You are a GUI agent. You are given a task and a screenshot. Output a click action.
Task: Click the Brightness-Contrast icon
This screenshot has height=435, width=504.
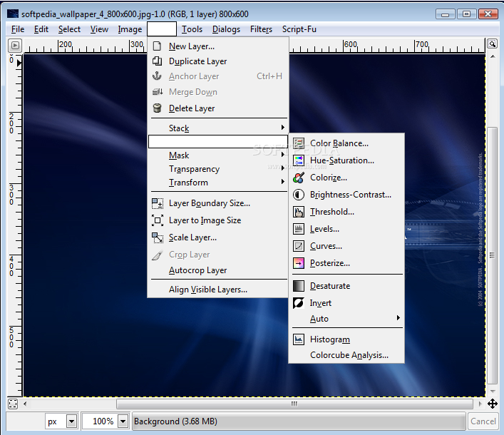299,195
